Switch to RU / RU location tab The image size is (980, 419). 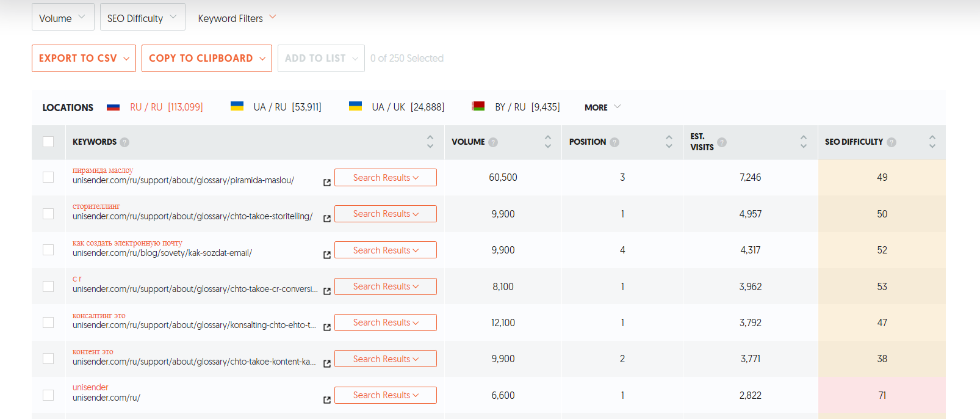pyautogui.click(x=166, y=107)
